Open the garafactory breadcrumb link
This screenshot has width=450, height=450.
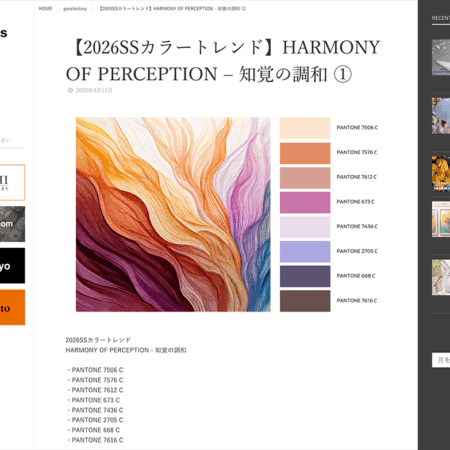[75, 9]
